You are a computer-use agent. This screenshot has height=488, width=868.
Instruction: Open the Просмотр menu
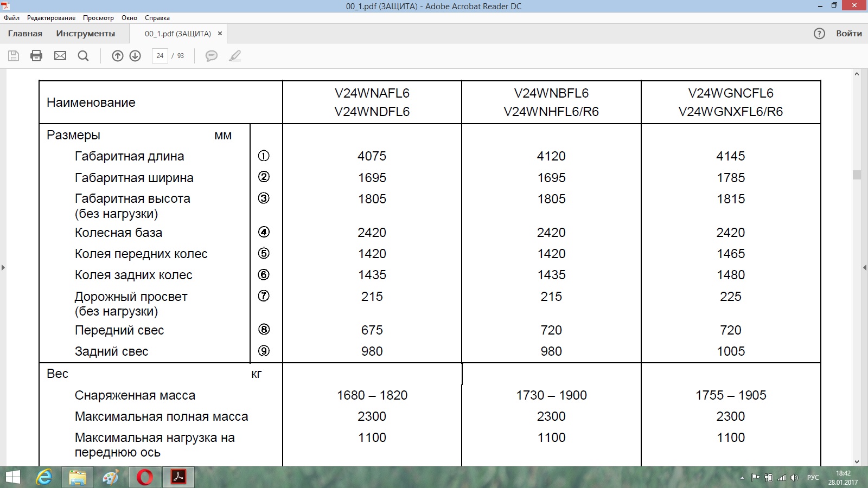click(x=98, y=18)
